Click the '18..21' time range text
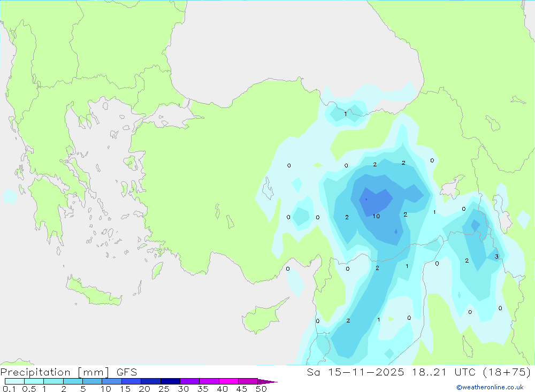The width and height of the screenshot is (535, 392). click(429, 372)
